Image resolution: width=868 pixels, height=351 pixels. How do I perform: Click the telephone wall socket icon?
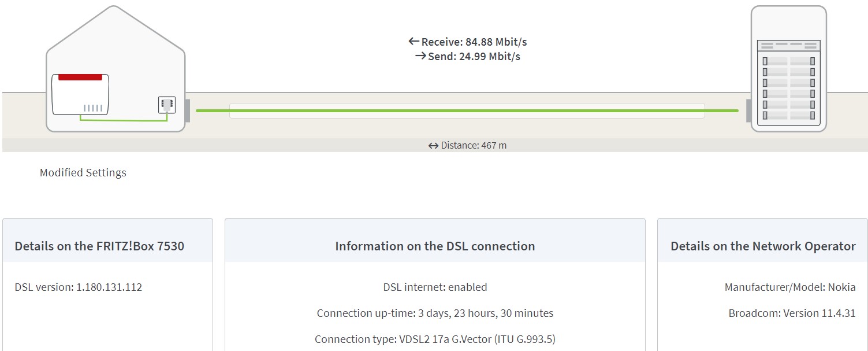(166, 105)
